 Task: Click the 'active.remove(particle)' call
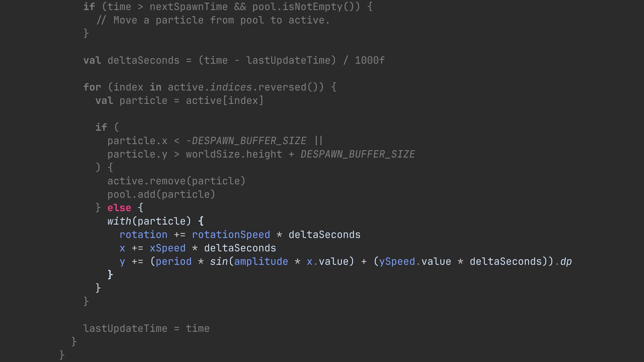point(176,181)
